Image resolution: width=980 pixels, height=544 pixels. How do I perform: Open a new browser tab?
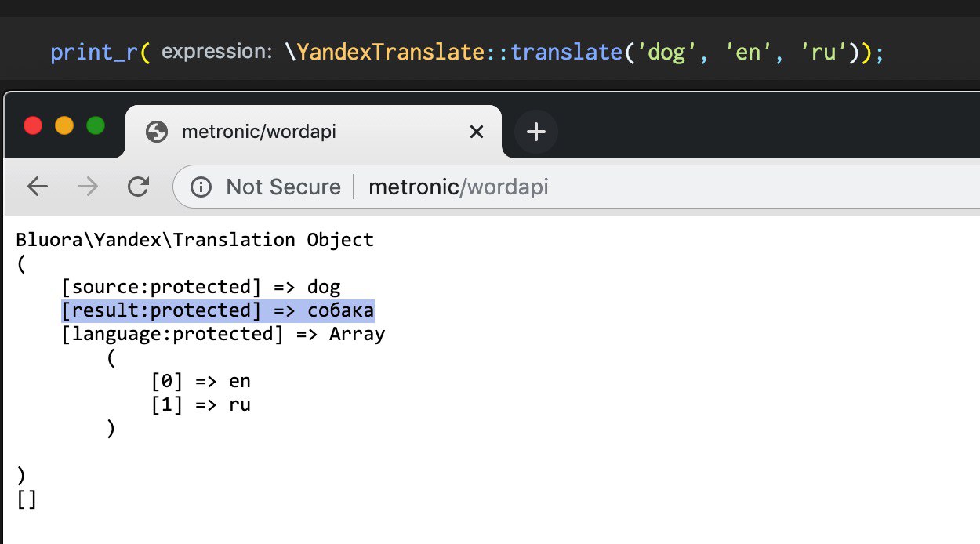[x=535, y=132]
